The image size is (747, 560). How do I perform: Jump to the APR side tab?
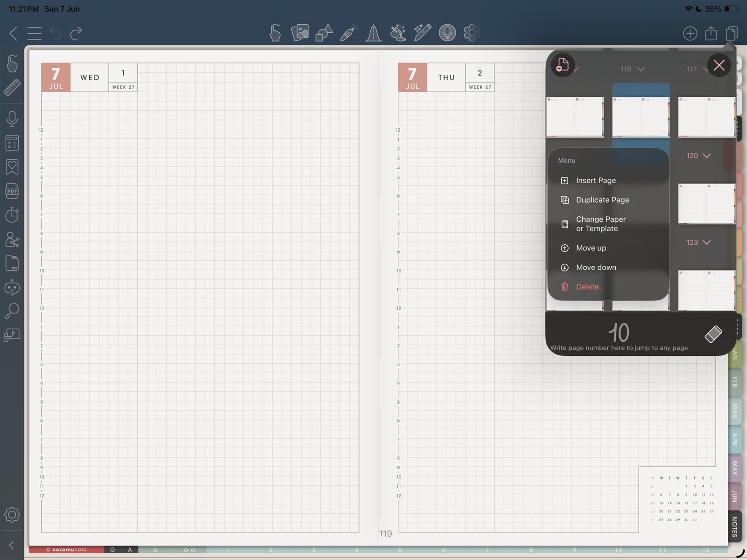coord(734,439)
